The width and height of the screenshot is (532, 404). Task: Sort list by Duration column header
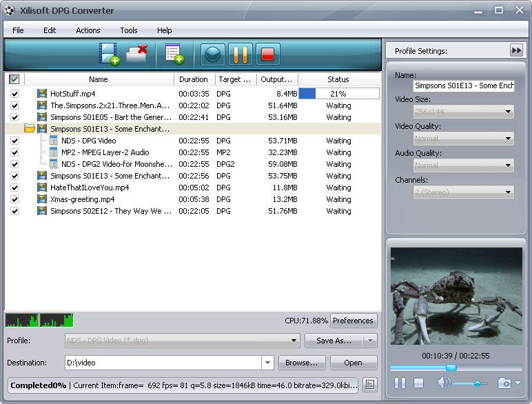pos(194,79)
